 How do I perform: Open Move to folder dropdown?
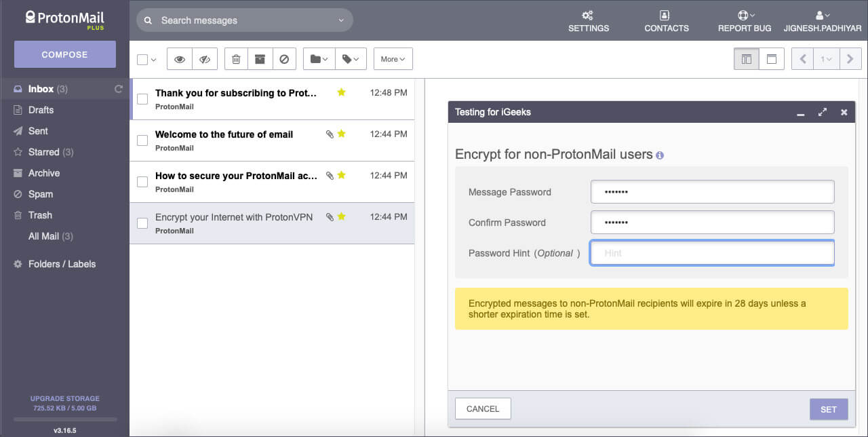point(319,59)
